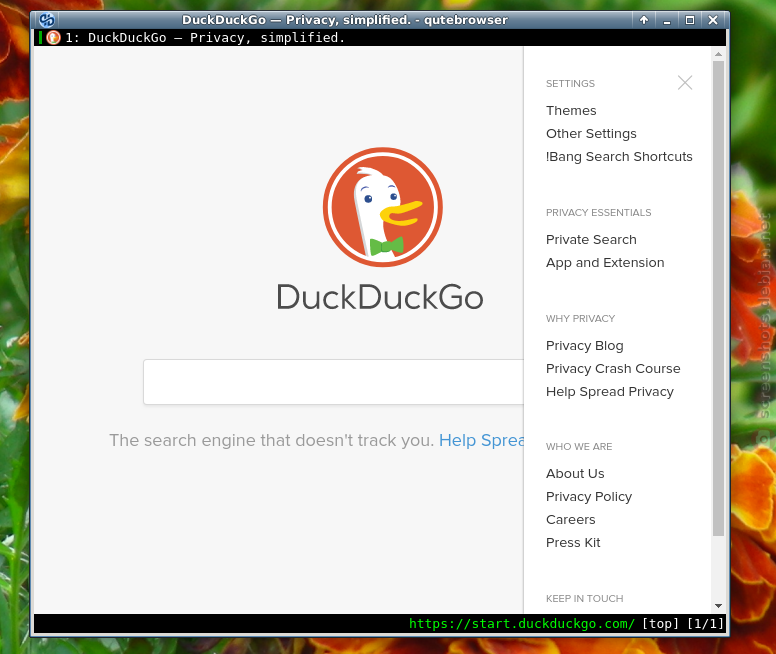The width and height of the screenshot is (776, 654).
Task: Open the Privacy Blog link
Action: coord(584,346)
